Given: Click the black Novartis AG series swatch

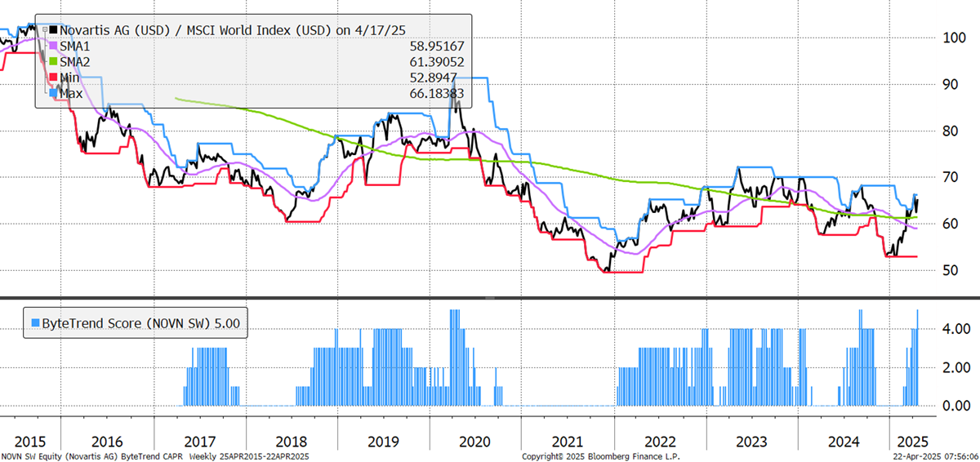Looking at the screenshot, I should [x=53, y=29].
